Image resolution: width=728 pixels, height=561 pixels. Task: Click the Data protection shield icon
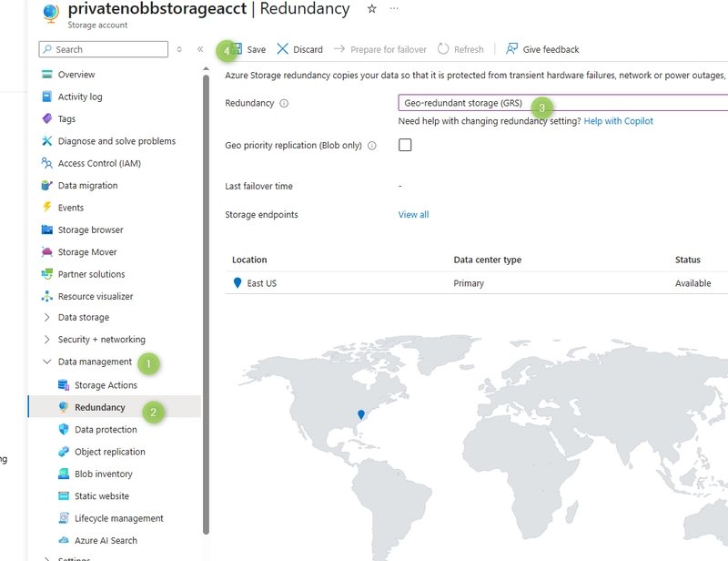[x=64, y=429]
